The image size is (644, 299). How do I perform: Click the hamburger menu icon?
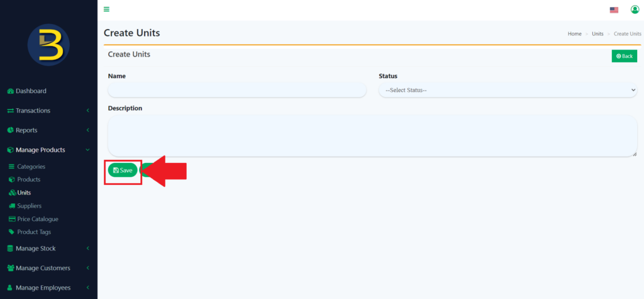(x=106, y=9)
